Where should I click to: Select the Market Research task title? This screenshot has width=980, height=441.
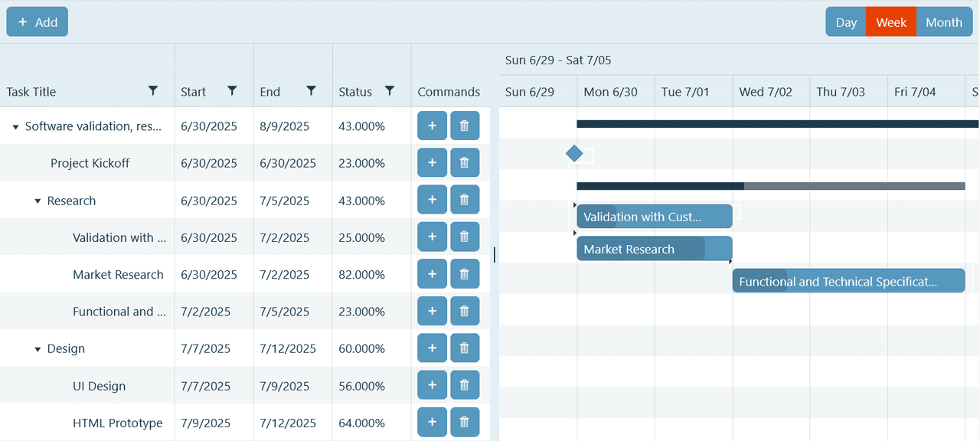point(118,274)
